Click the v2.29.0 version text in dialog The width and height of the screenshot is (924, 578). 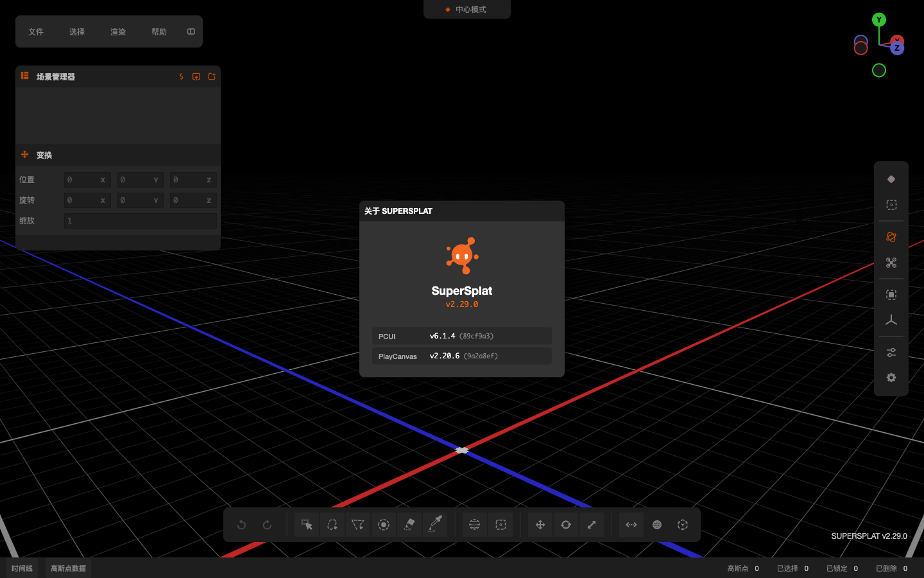click(x=462, y=304)
